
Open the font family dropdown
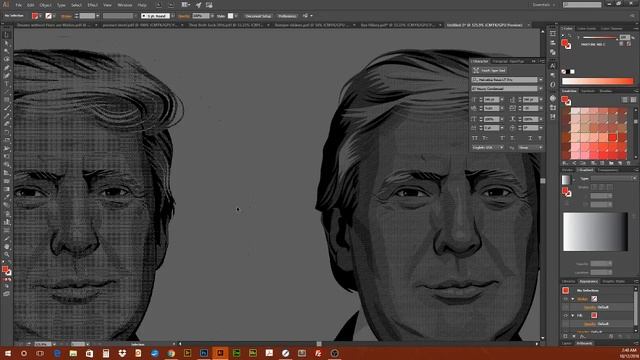click(x=541, y=80)
